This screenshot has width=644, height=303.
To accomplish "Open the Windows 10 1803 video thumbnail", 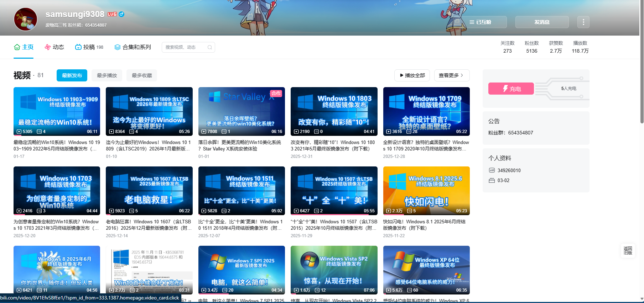I will [x=334, y=111].
